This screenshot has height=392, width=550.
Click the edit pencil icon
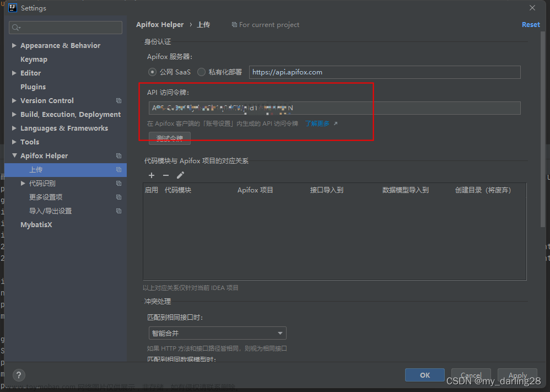(180, 175)
